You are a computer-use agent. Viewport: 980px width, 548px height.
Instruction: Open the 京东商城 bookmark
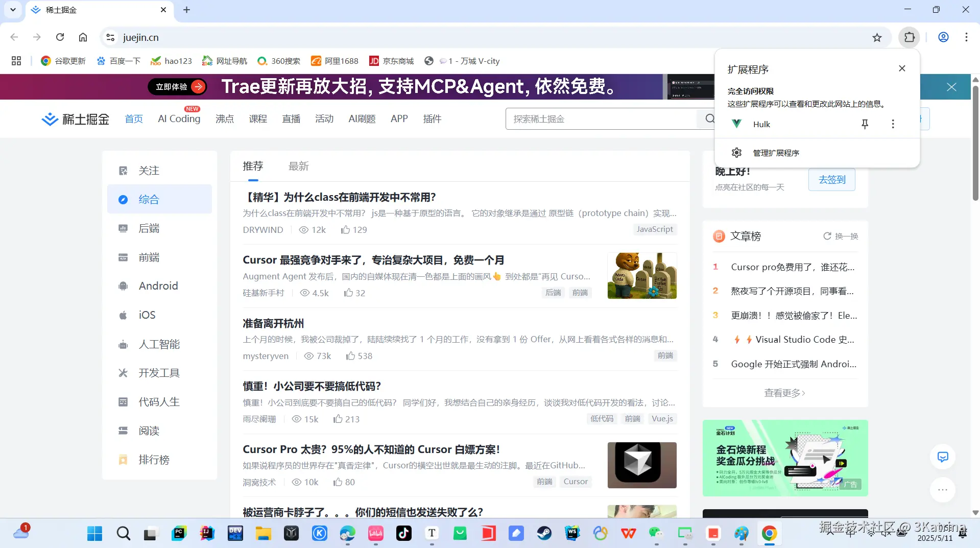392,61
